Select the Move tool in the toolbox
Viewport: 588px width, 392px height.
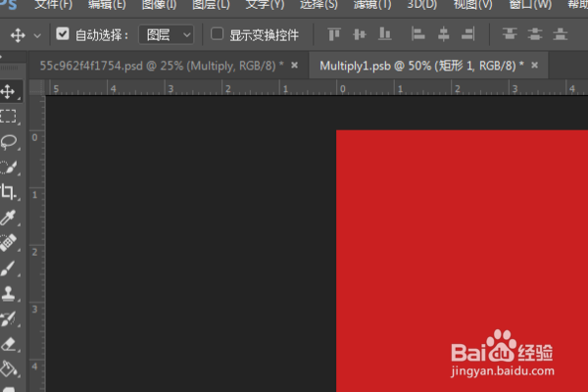(x=8, y=91)
